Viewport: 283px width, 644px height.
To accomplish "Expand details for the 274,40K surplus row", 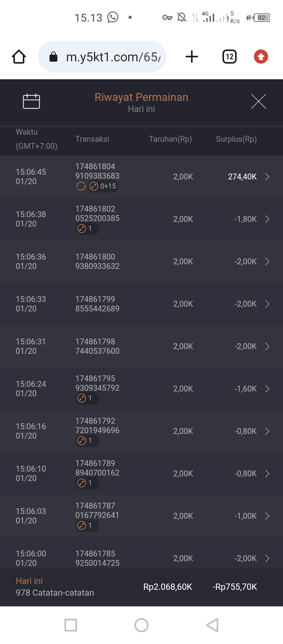I will [267, 177].
